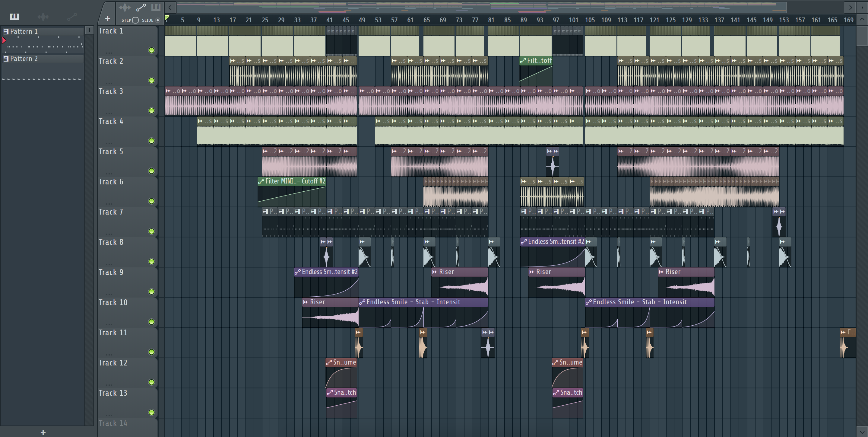Click the Track 11 audio clip icon near bar 64

click(423, 333)
